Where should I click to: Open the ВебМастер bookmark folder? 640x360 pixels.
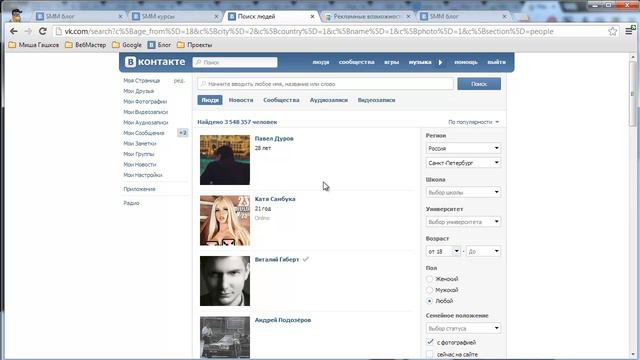86,45
